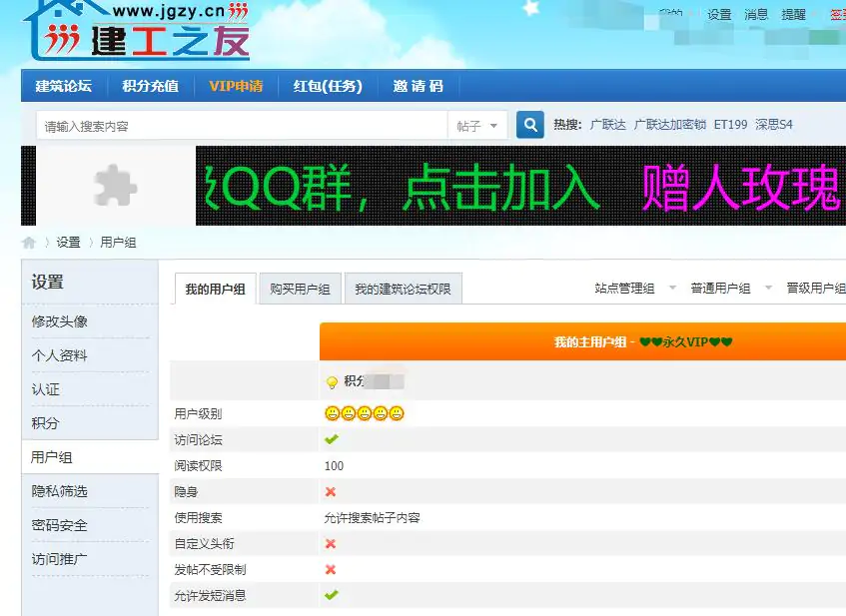
Task: Click 用户组 in the breadcrumb
Action: coord(118,243)
